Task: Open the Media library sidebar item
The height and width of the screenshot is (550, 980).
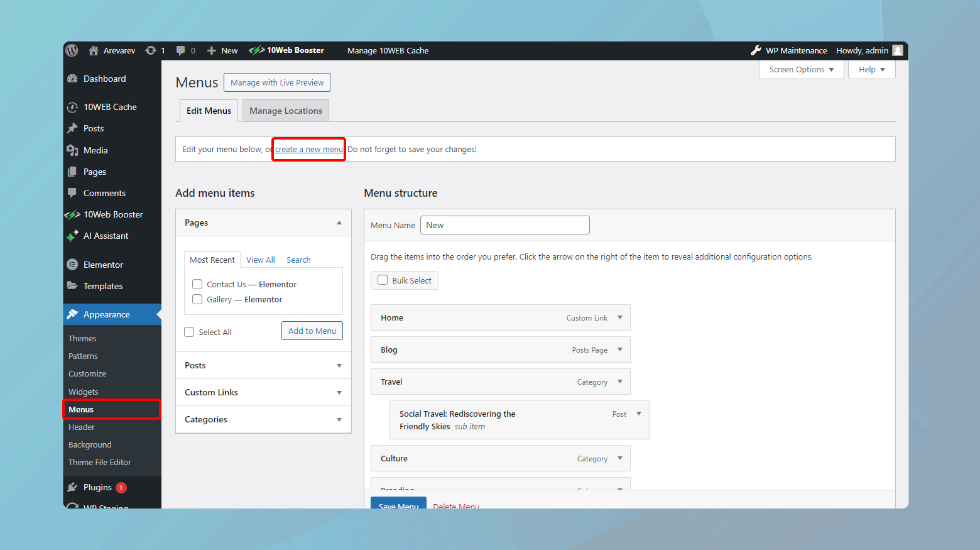Action: pyautogui.click(x=95, y=150)
